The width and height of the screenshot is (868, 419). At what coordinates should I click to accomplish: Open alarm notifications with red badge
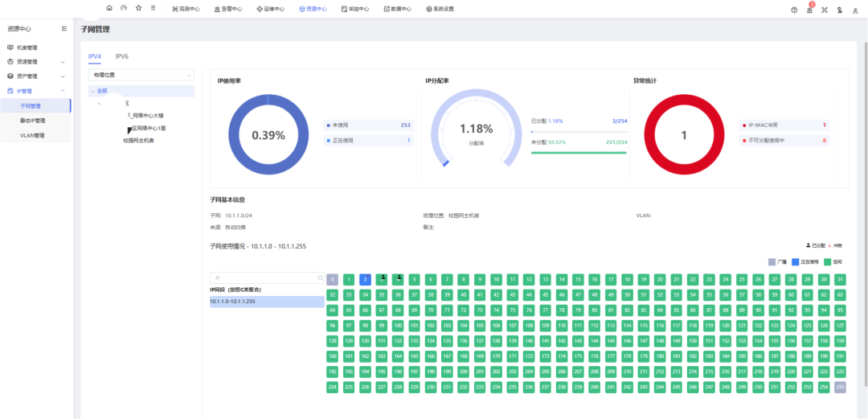809,10
